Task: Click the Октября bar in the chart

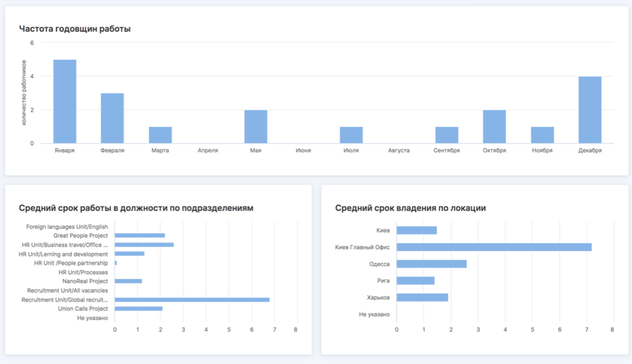Action: click(494, 127)
